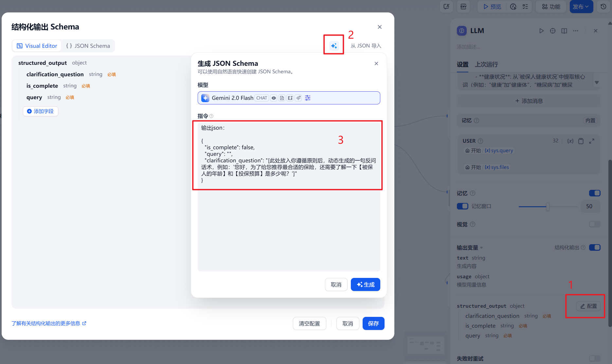Click the 生成 generate button
Screen dimensions: 612x364
coord(365,284)
